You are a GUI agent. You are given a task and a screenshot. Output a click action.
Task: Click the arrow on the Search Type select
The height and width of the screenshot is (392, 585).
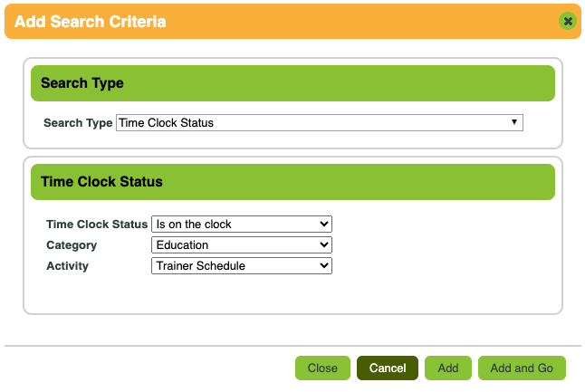[513, 122]
